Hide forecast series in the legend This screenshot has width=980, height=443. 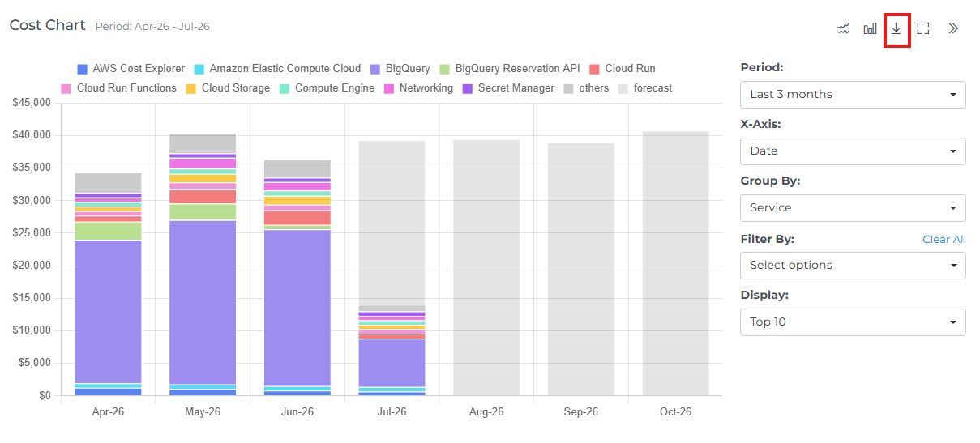(x=645, y=88)
